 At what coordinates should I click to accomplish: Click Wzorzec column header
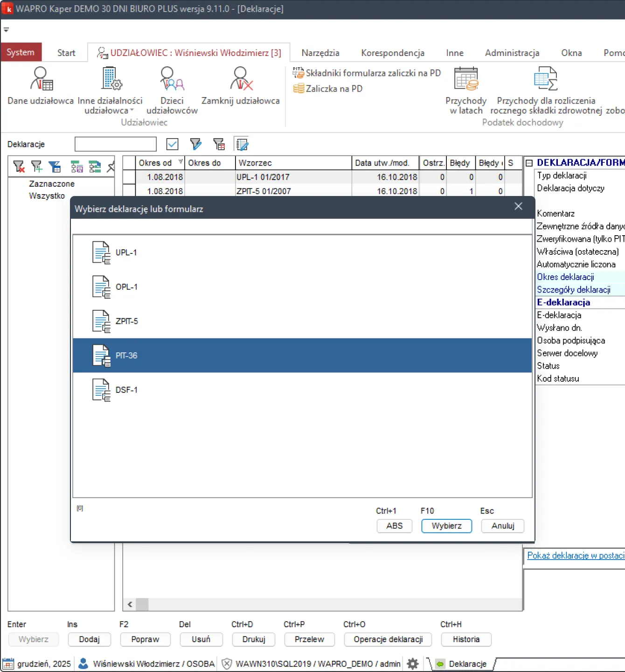[x=293, y=163]
